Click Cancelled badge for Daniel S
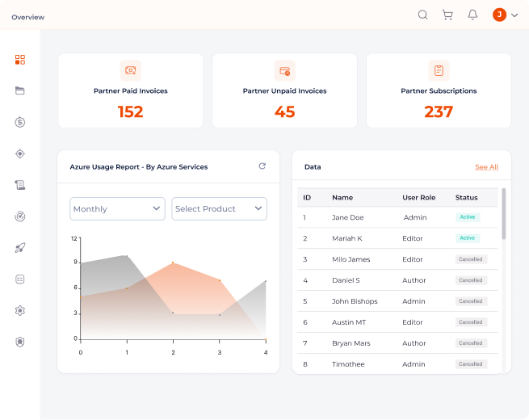The height and width of the screenshot is (420, 529). [x=471, y=280]
